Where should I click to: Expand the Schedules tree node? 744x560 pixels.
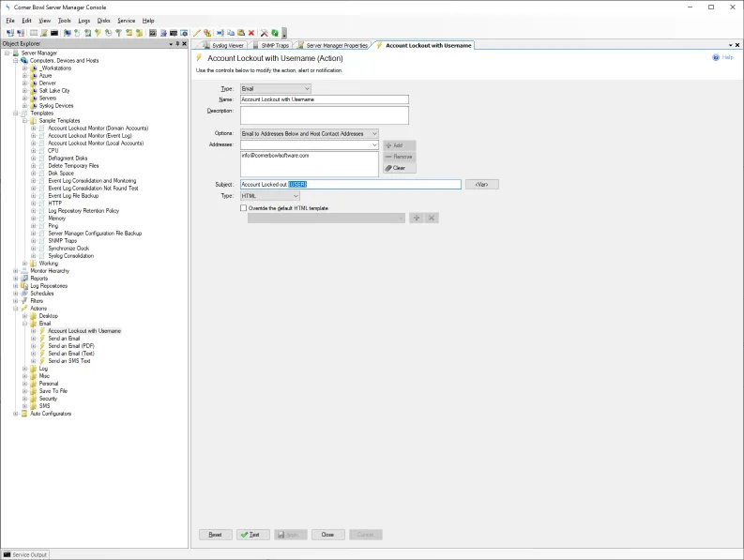point(15,294)
